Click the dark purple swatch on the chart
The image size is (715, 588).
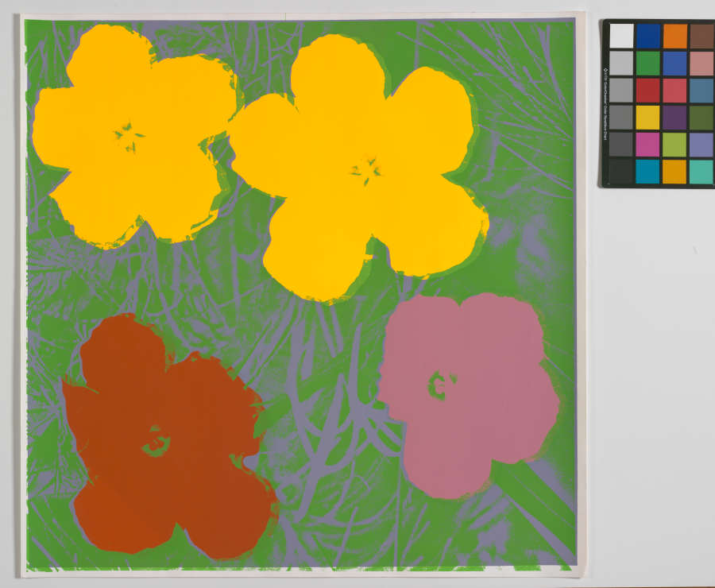coord(674,118)
